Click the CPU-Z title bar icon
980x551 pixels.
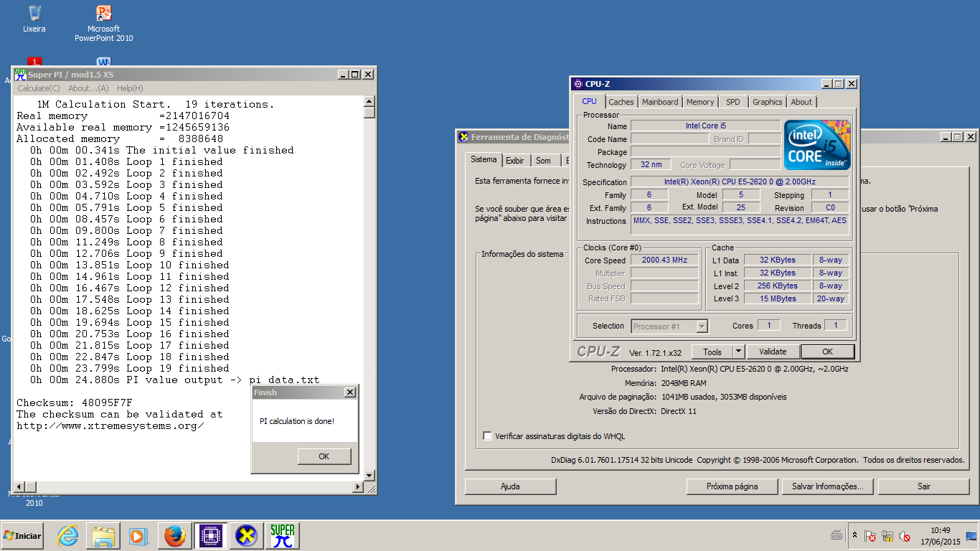(578, 84)
